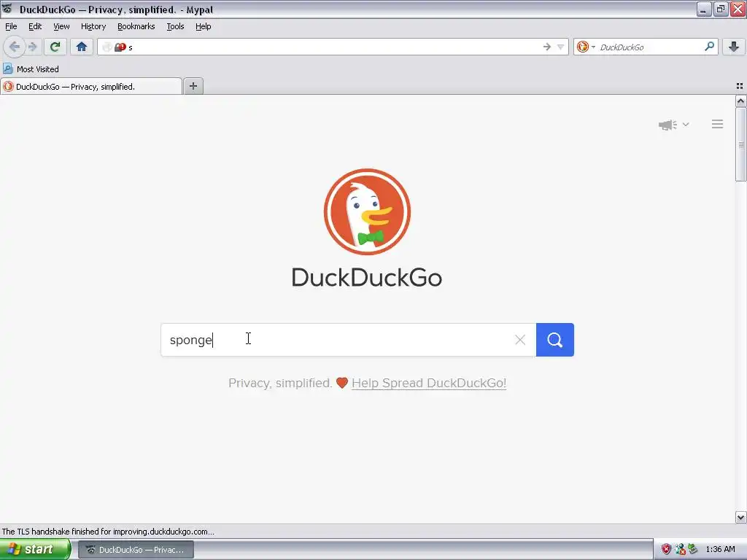747x560 pixels.
Task: Minimize the Mypal browser window
Action: click(x=704, y=9)
